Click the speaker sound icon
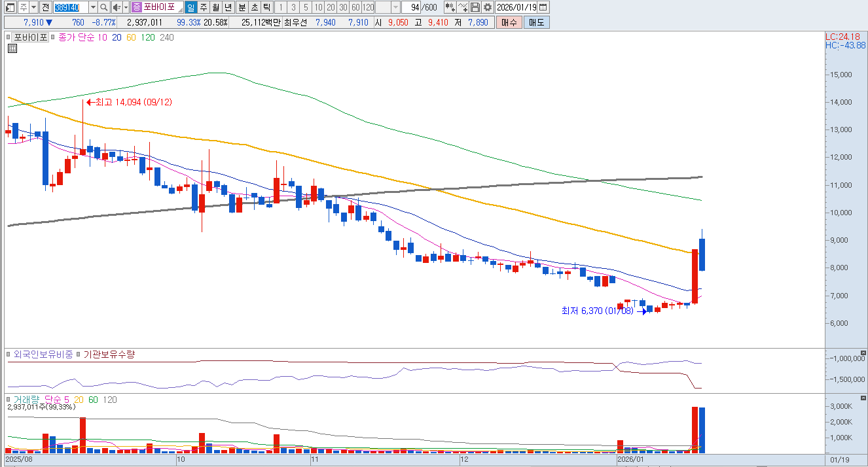868x467 pixels. click(x=116, y=7)
